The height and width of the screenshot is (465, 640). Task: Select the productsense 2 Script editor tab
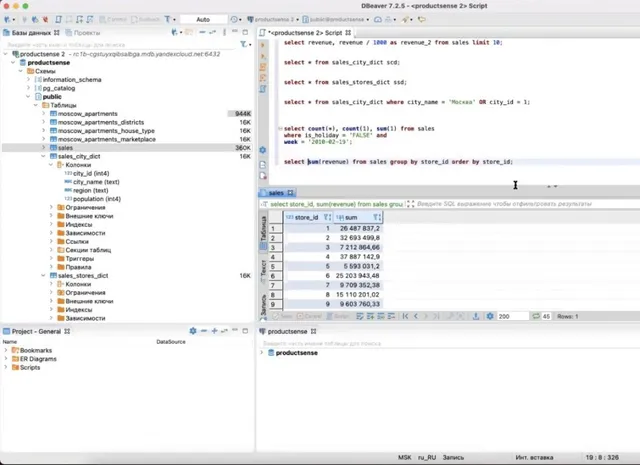[x=305, y=33]
